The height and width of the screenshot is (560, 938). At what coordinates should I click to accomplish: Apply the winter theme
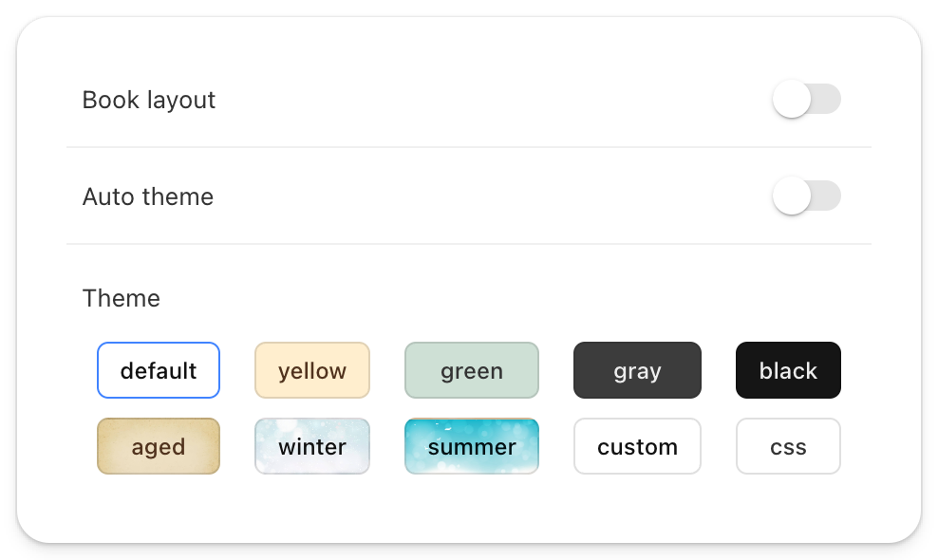click(x=312, y=446)
